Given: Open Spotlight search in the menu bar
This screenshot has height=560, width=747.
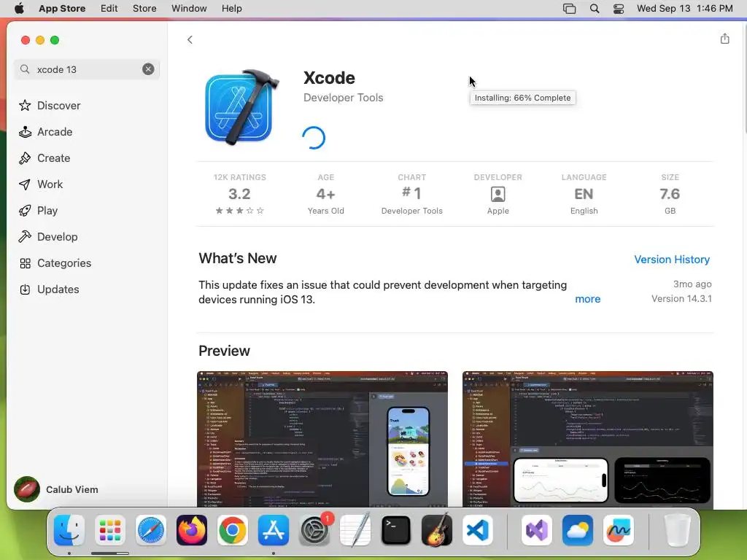Looking at the screenshot, I should click(594, 9).
